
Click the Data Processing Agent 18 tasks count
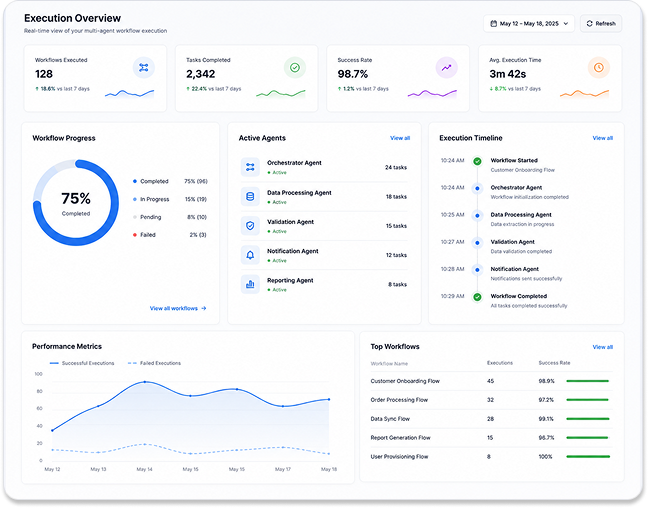click(x=396, y=197)
